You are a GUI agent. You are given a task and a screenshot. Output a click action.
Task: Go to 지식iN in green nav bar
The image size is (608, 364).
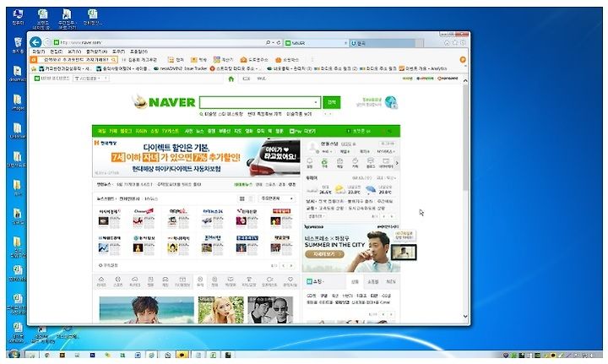141,131
